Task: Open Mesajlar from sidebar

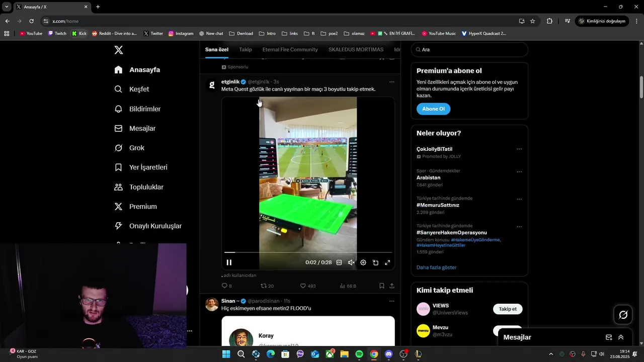Action: pyautogui.click(x=135, y=128)
